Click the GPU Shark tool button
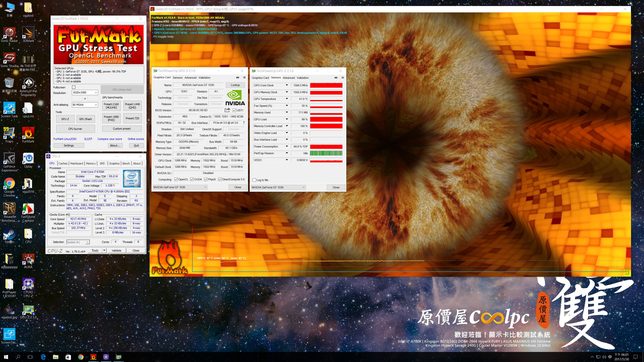The image size is (644, 362). click(x=86, y=119)
